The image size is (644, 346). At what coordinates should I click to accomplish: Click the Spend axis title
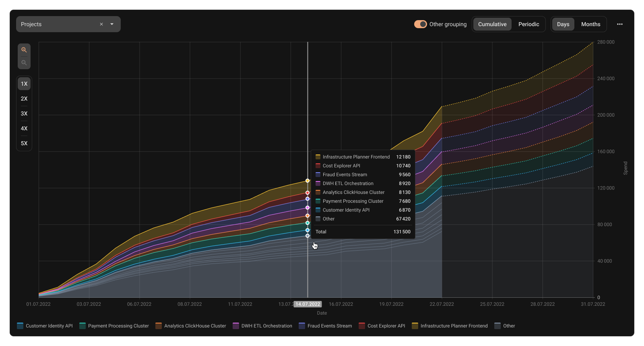pyautogui.click(x=625, y=168)
